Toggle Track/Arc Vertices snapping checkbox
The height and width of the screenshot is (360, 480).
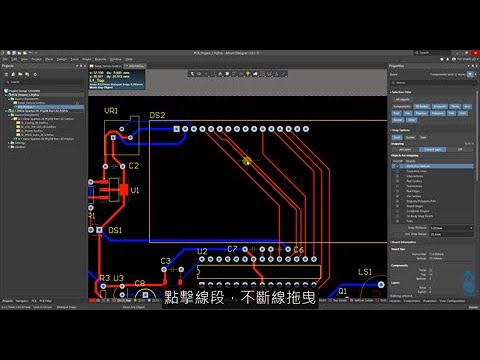pyautogui.click(x=397, y=166)
